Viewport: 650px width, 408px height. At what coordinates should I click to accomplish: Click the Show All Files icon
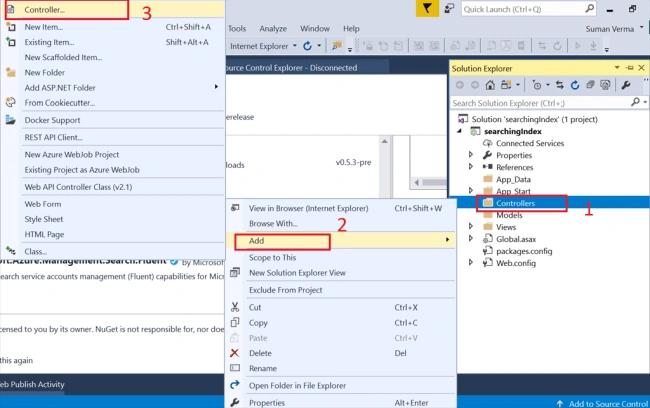[605, 85]
